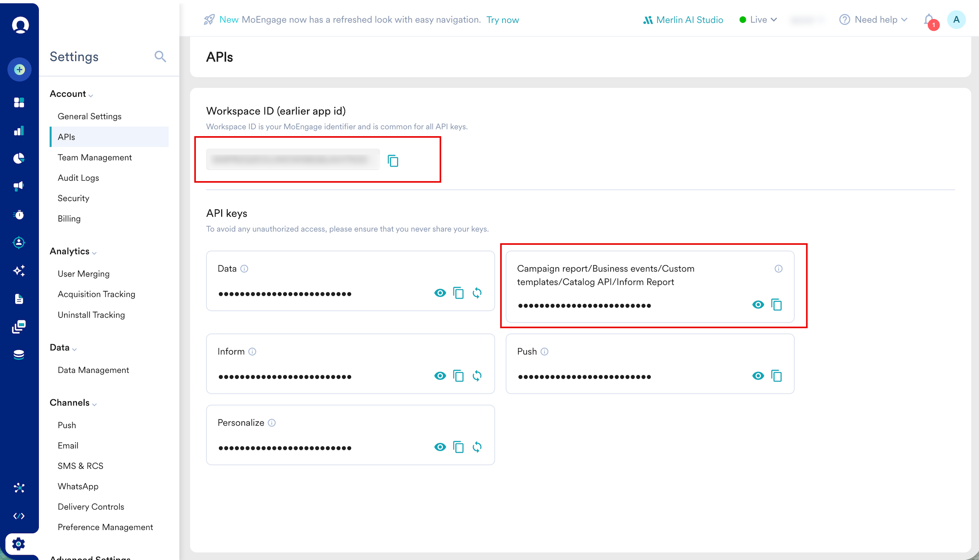This screenshot has width=979, height=560.
Task: Open the network nodes icon in sidebar
Action: tap(19, 488)
